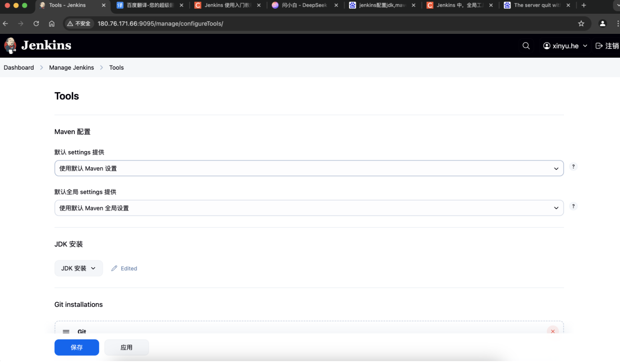Click the 默认 settings 提供 label
Image resolution: width=620 pixels, height=364 pixels.
tap(79, 152)
